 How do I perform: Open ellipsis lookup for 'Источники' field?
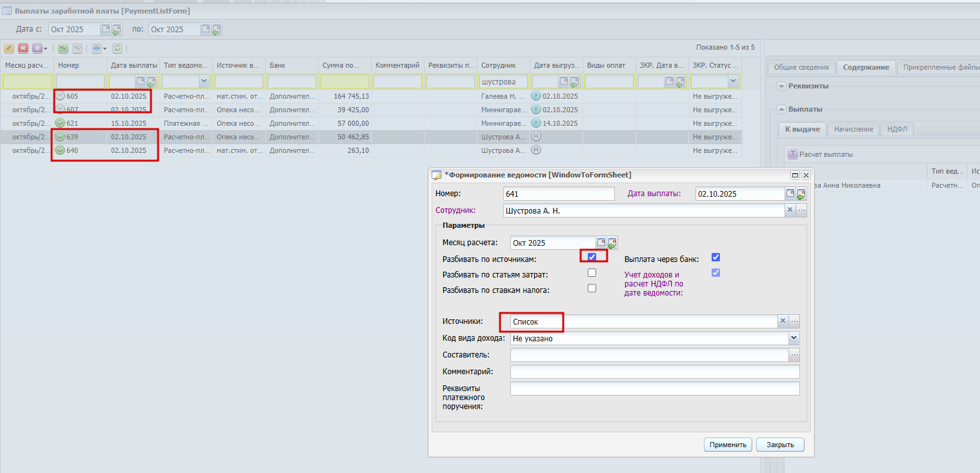(794, 321)
